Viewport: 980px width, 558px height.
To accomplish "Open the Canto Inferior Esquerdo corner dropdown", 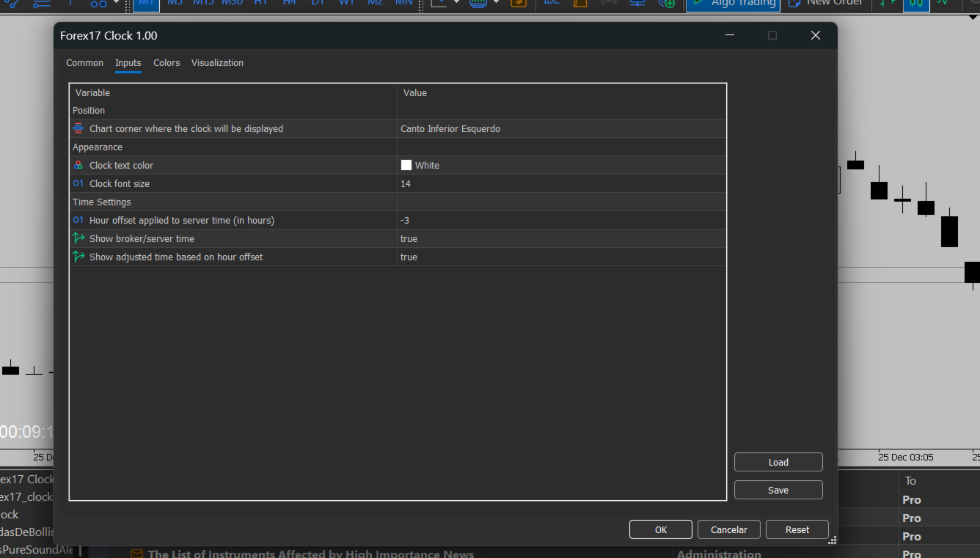I will click(x=561, y=128).
